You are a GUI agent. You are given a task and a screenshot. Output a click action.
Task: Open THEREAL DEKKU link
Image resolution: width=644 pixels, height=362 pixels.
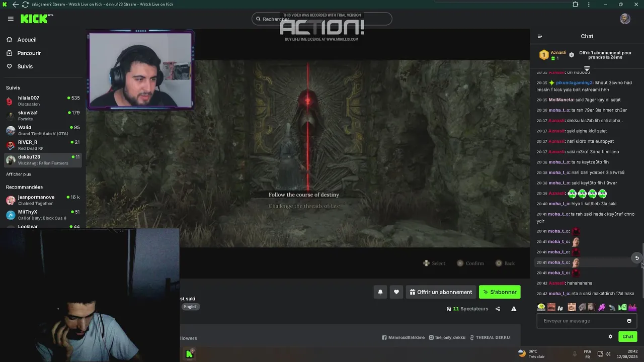[490, 337]
